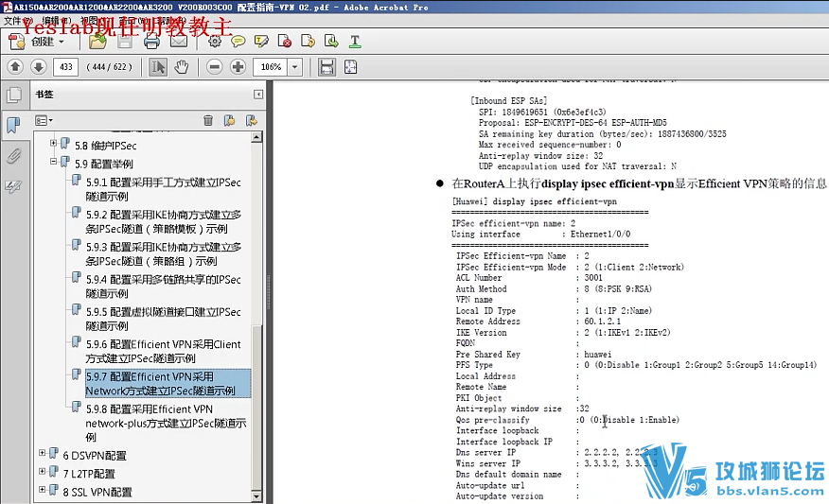Screen dimensions: 829x504
Task: Open the attachments paperclip panel
Action: 13,156
